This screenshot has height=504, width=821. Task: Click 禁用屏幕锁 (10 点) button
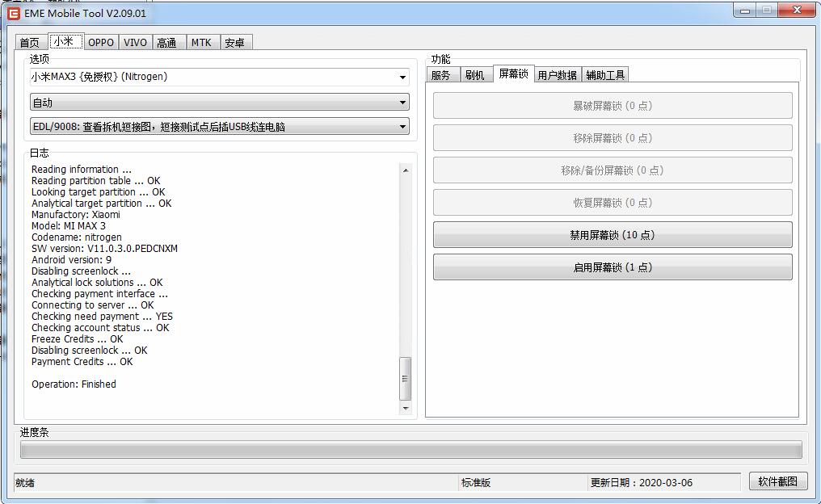(x=612, y=234)
